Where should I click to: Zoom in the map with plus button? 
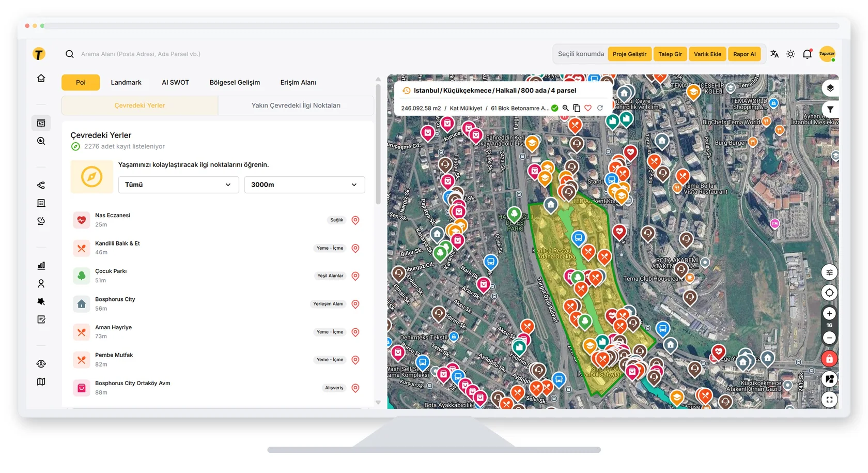829,313
